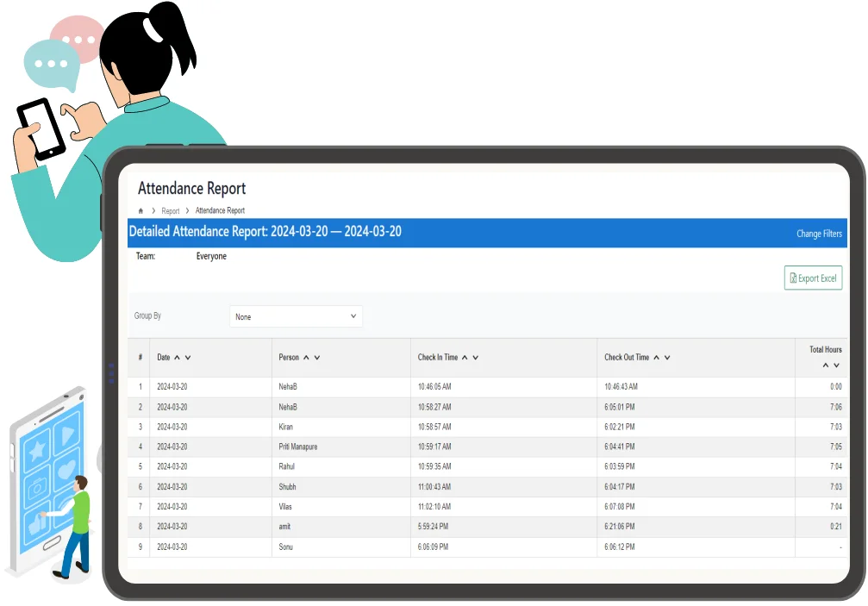Screen dimensions: 868x606
Task: Select the Priti Manapure cell
Action: click(x=298, y=447)
